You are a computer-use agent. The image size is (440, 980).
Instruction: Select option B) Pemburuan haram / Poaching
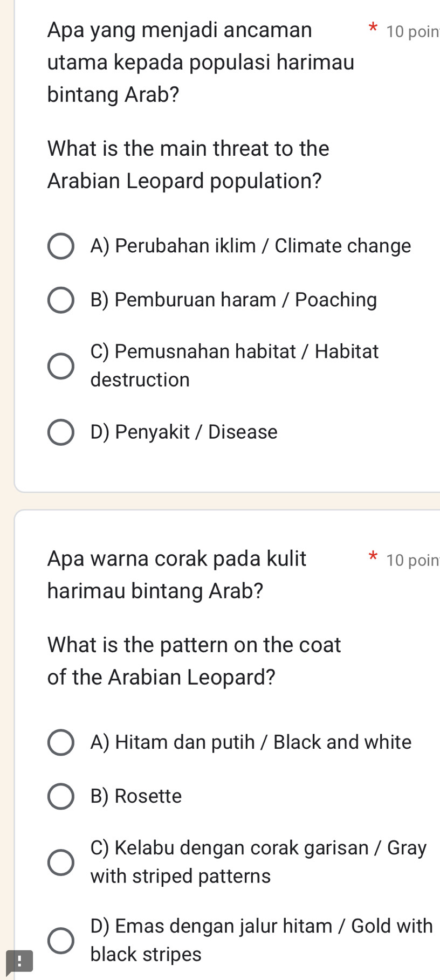tap(60, 300)
